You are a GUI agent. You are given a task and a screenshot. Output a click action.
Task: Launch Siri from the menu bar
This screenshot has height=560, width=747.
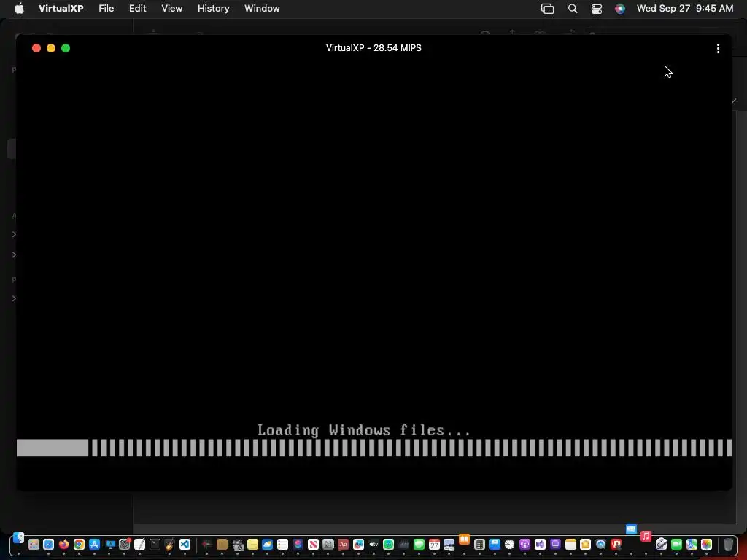(x=619, y=8)
